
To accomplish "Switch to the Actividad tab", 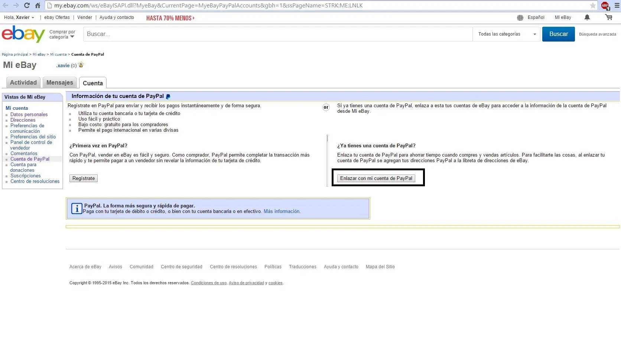I will pyautogui.click(x=23, y=82).
